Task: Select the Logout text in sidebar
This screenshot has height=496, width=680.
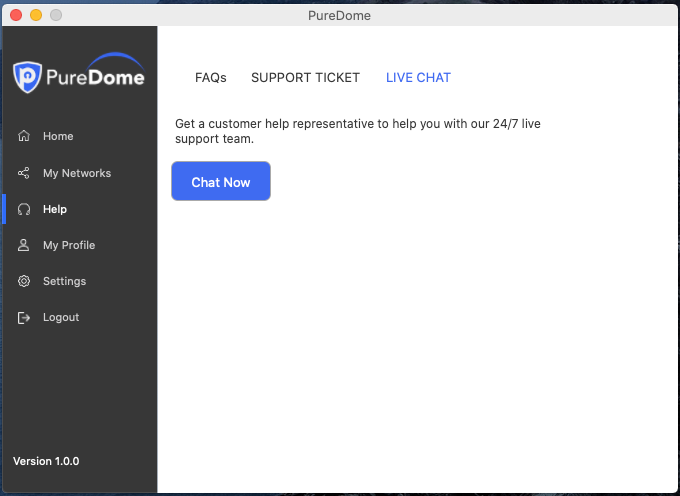Action: pyautogui.click(x=61, y=317)
